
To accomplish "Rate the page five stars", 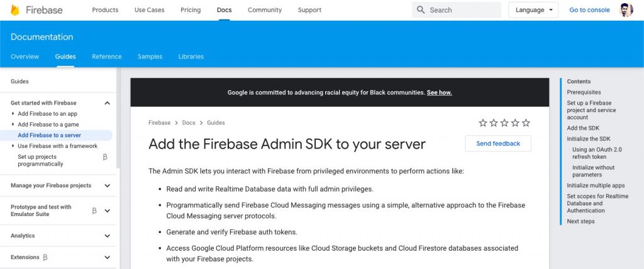I will [526, 123].
